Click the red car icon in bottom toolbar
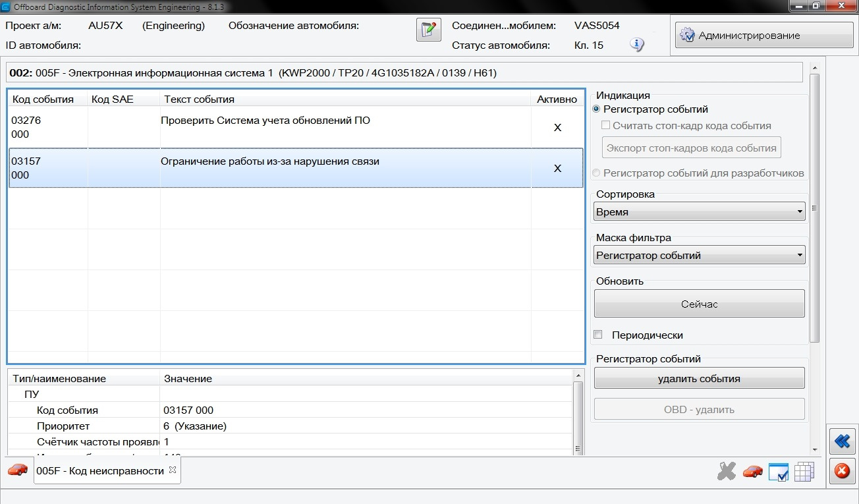The height and width of the screenshot is (504, 859). [x=752, y=471]
